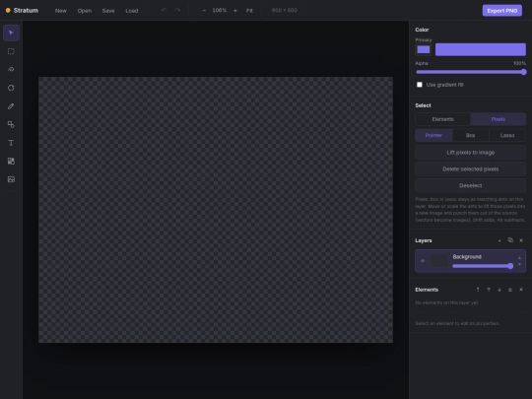Viewport: 532px width, 399px height.
Task: Select the shapes tool
Action: coord(11,124)
